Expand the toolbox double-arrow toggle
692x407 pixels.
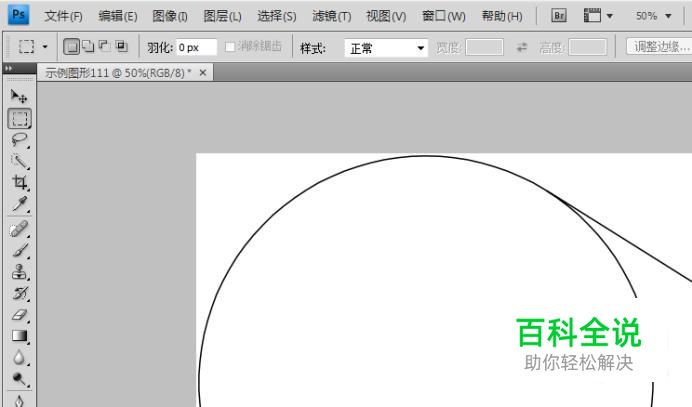pyautogui.click(x=8, y=68)
